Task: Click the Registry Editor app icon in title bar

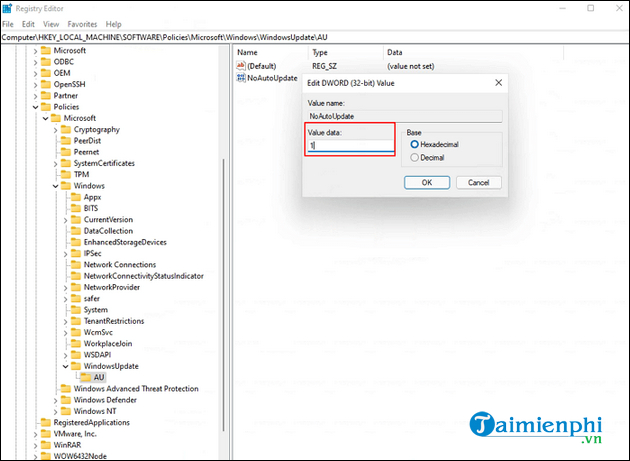Action: [8, 9]
